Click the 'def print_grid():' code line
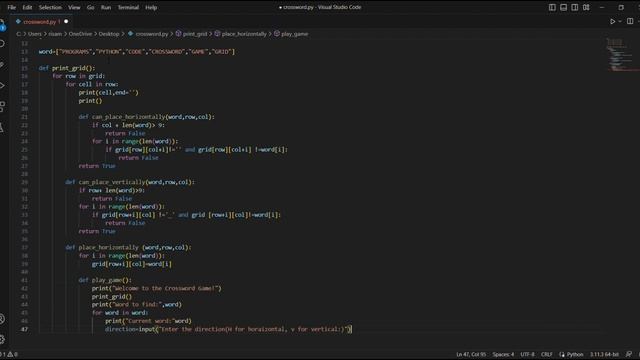Image resolution: width=640 pixels, height=360 pixels. click(x=67, y=68)
